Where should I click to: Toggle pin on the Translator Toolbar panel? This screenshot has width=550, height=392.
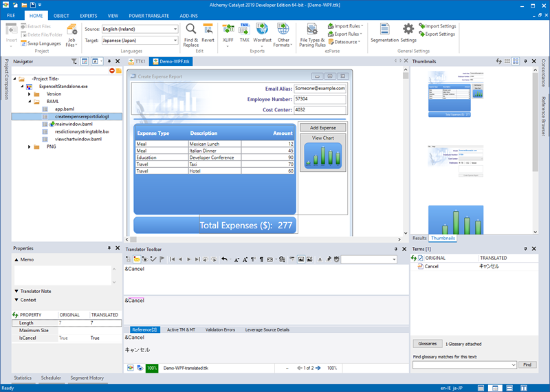[x=396, y=249]
